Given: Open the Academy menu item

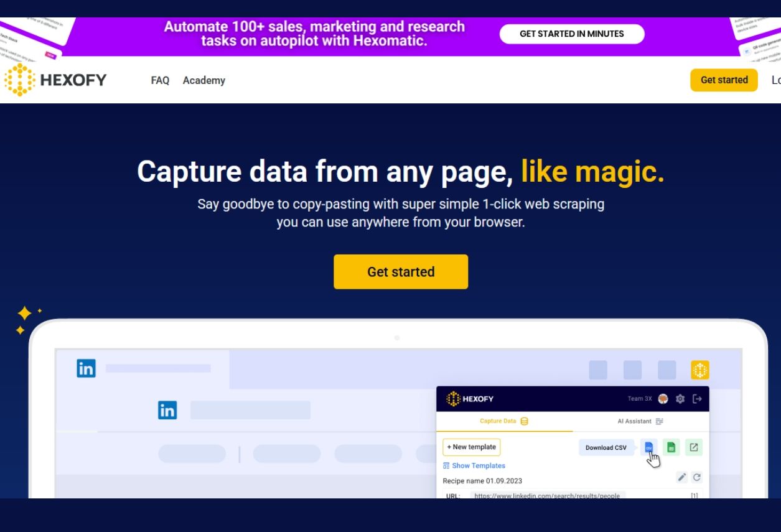Looking at the screenshot, I should (x=204, y=80).
